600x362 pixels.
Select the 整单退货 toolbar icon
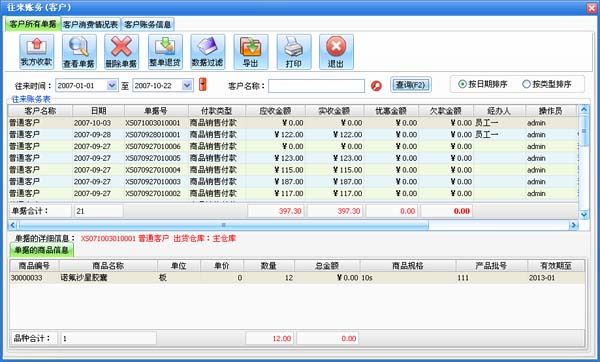[165, 52]
